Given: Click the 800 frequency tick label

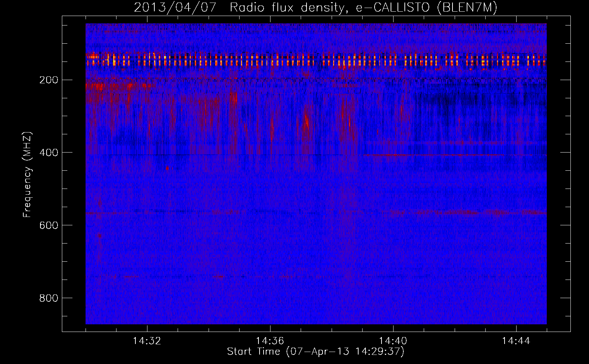Looking at the screenshot, I should click(48, 298).
